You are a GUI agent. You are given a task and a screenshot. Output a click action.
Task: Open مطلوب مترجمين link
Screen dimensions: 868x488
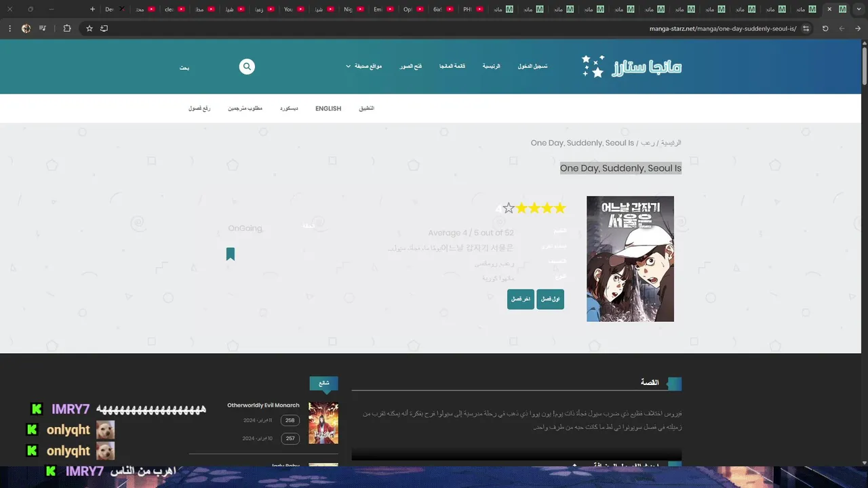[245, 108]
